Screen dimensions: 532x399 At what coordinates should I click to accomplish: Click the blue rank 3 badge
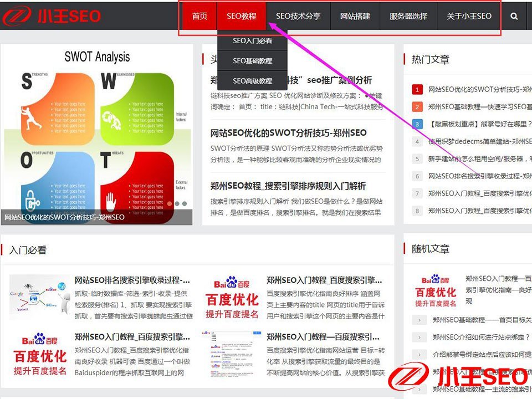pyautogui.click(x=417, y=124)
